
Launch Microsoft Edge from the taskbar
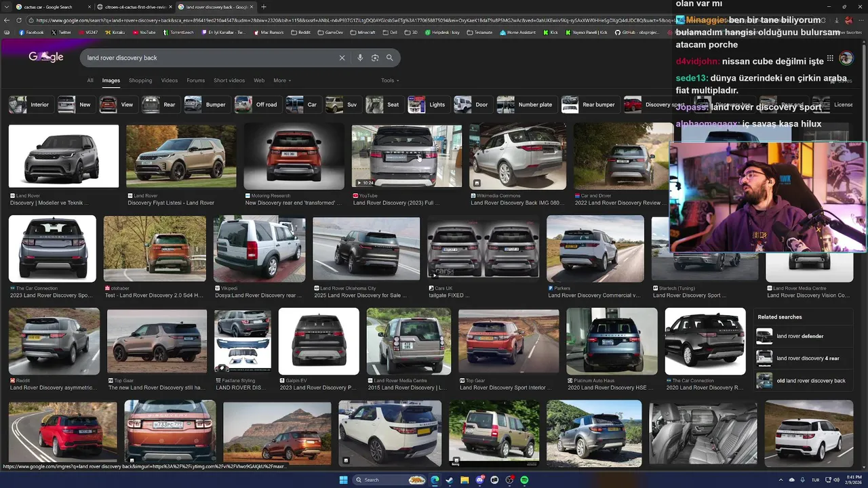coord(435,480)
